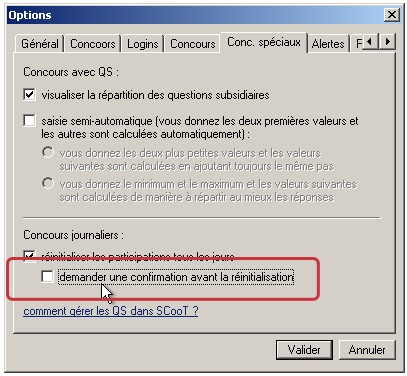Open the Concoors tab
The height and width of the screenshot is (376, 407).
tap(93, 44)
